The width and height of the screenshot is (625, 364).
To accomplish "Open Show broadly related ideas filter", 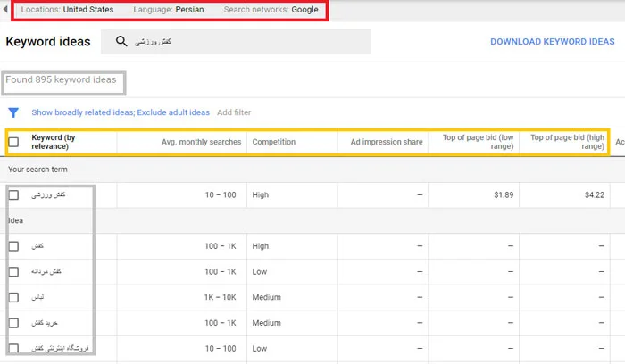I will 121,112.
